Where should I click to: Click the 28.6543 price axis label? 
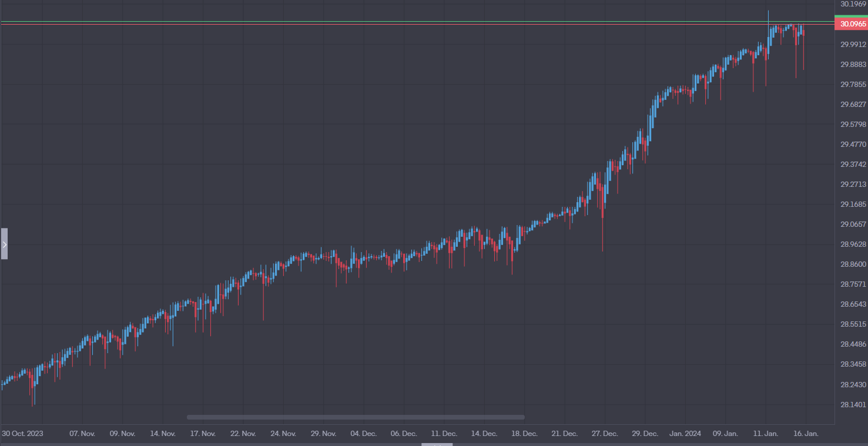853,304
